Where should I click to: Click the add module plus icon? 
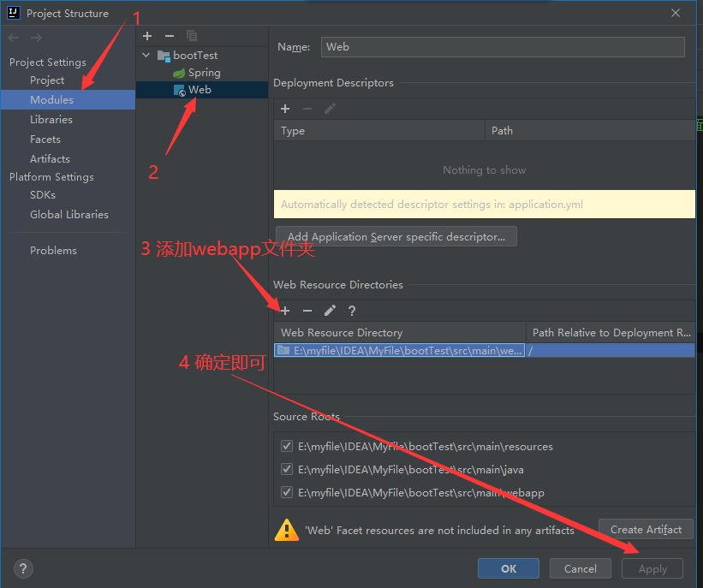(147, 35)
